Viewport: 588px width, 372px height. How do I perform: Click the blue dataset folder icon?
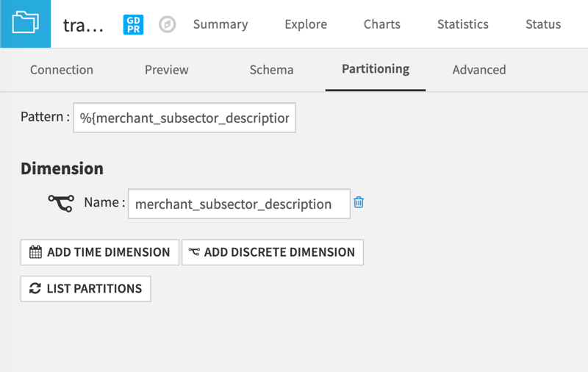[x=25, y=24]
